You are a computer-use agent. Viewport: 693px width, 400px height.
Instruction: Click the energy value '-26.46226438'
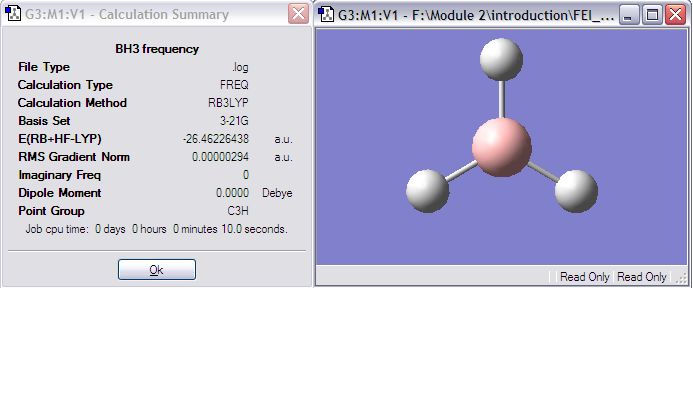click(x=216, y=139)
